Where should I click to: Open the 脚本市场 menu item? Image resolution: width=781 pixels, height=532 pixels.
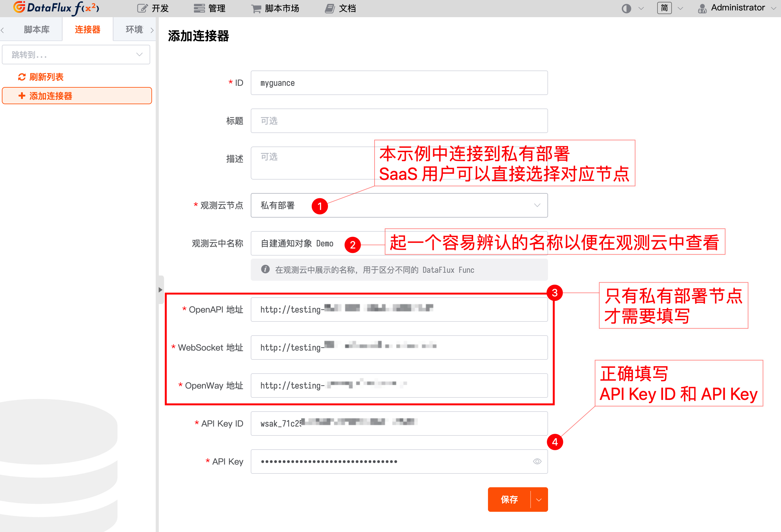point(275,8)
